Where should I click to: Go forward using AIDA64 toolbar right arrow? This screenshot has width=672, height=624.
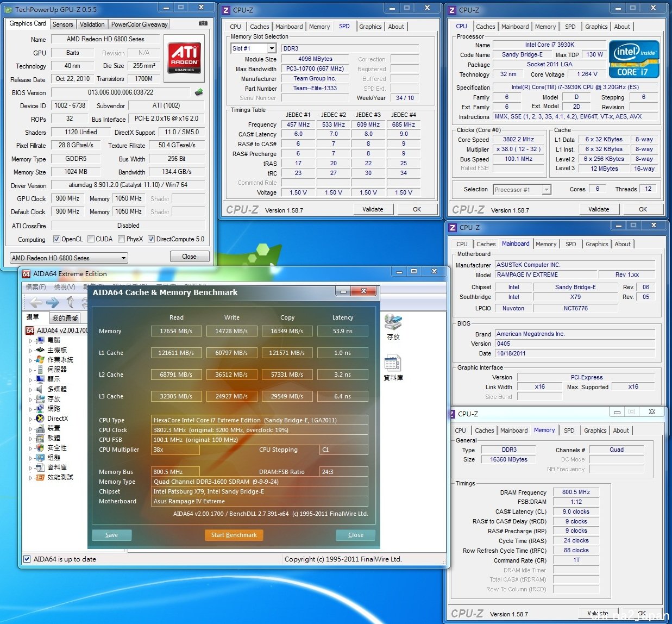tap(53, 302)
